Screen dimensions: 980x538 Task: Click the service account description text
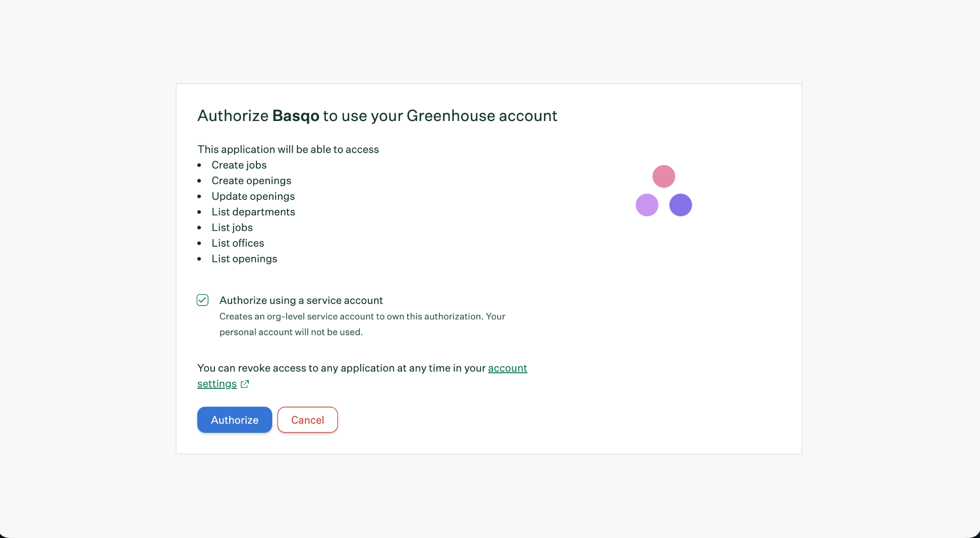coord(362,324)
